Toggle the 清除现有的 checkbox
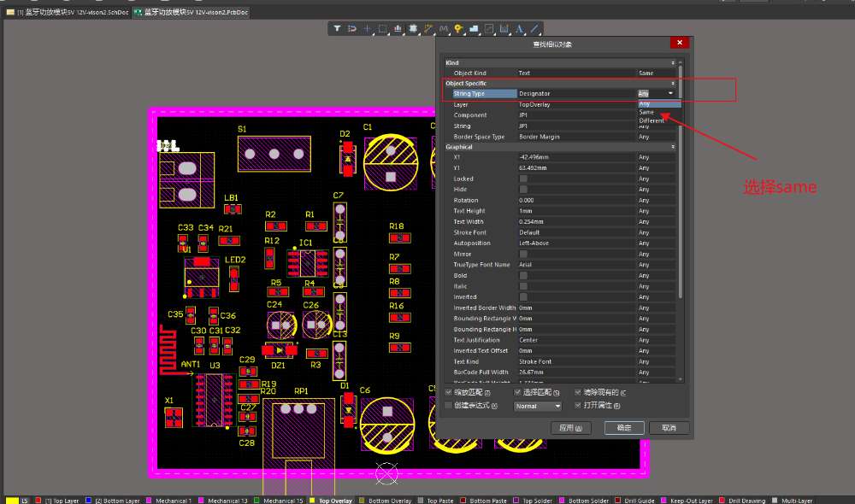The width and height of the screenshot is (855, 504). tap(578, 392)
